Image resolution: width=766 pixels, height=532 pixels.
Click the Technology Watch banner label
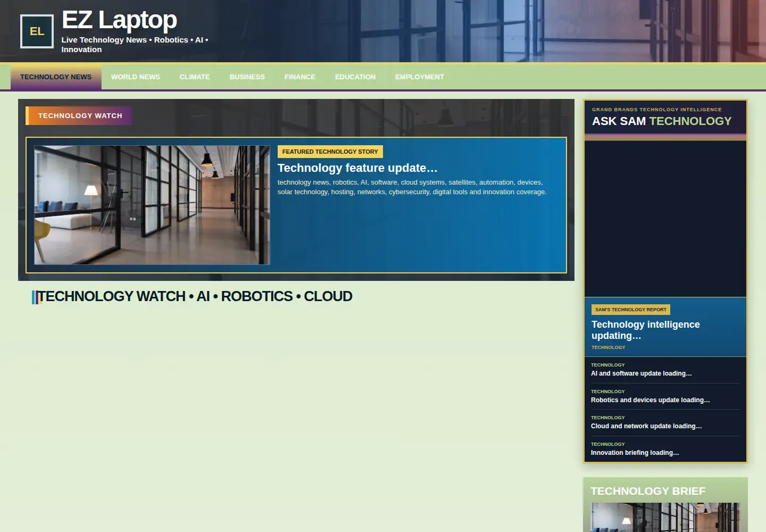click(79, 115)
